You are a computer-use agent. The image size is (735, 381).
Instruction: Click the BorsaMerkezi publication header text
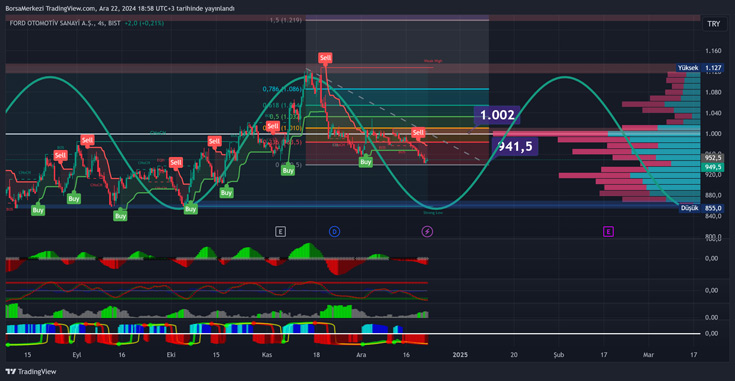pyautogui.click(x=120, y=8)
